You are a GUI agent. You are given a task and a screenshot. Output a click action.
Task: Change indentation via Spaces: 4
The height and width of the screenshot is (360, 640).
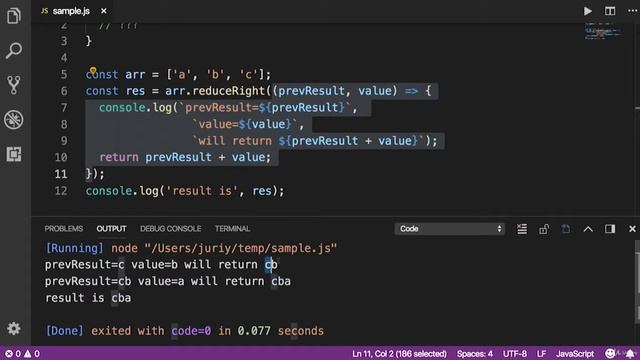click(x=475, y=353)
